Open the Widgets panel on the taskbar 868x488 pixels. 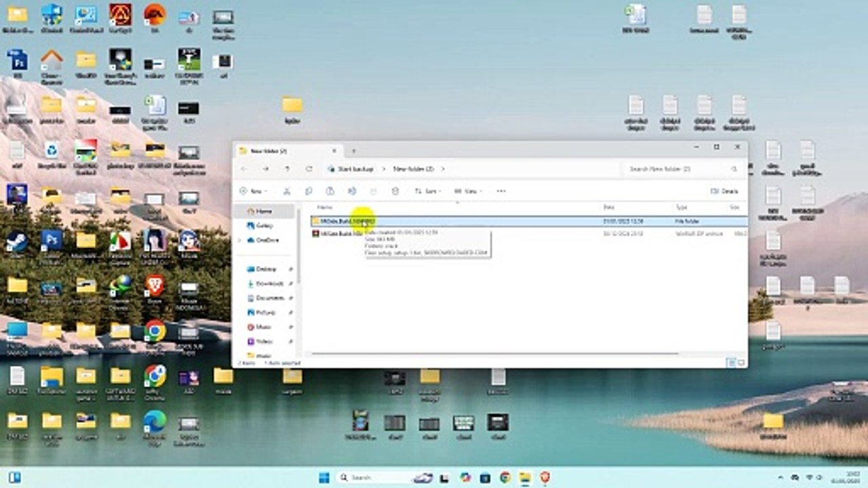[x=14, y=478]
